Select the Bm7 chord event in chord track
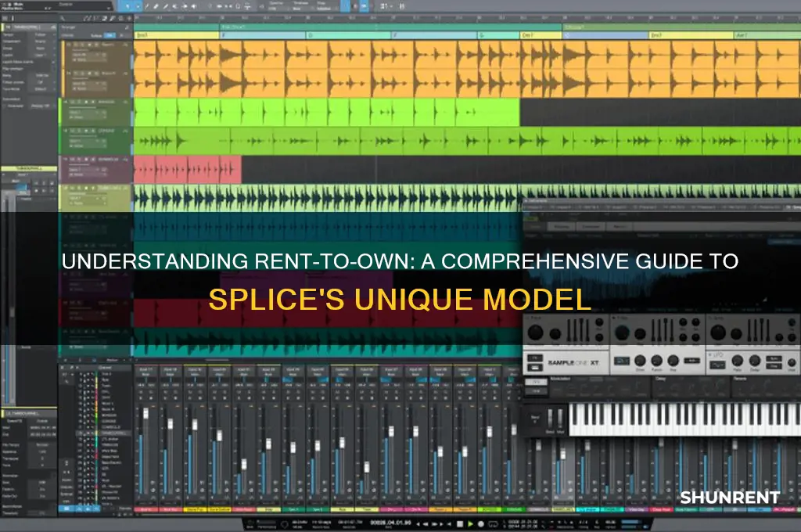 click(691, 35)
